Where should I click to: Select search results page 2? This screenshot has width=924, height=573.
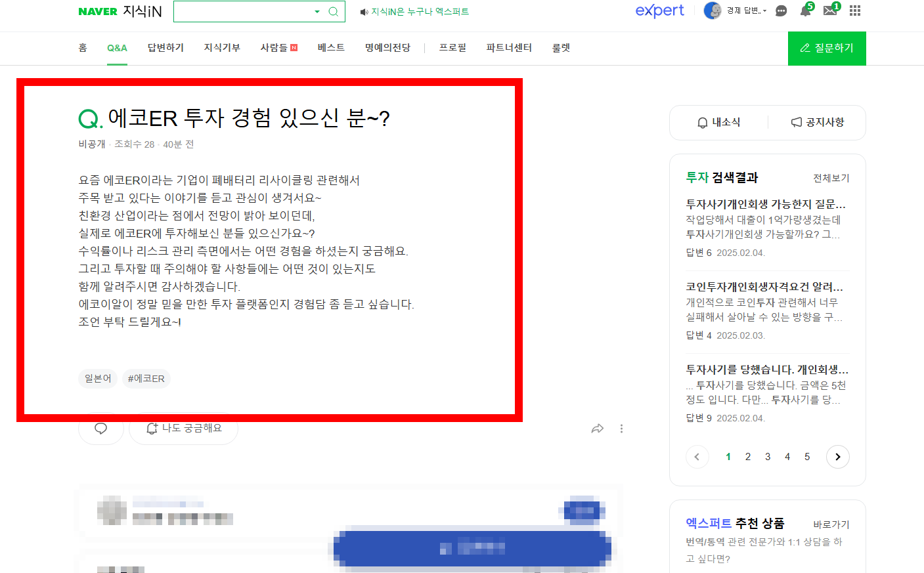point(748,457)
